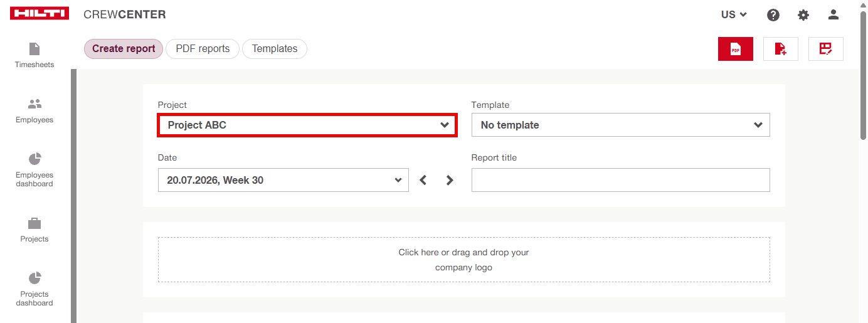Switch to the PDF reports tab
The height and width of the screenshot is (323, 868).
[203, 49]
